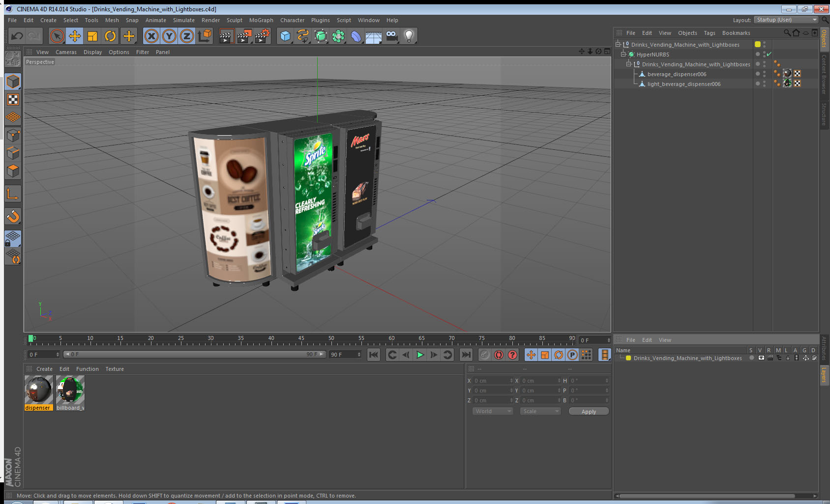
Task: Add light object icon
Action: [409, 36]
